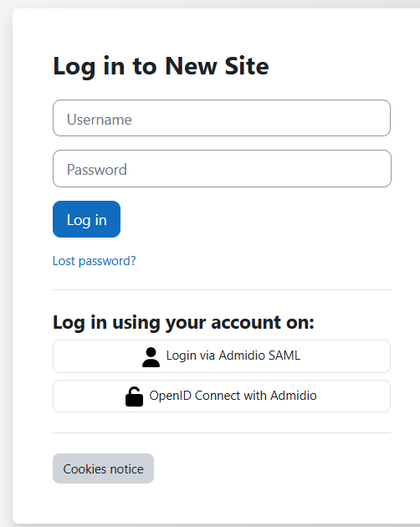Choose Login via Admidio SAML
The height and width of the screenshot is (527, 420).
(222, 356)
